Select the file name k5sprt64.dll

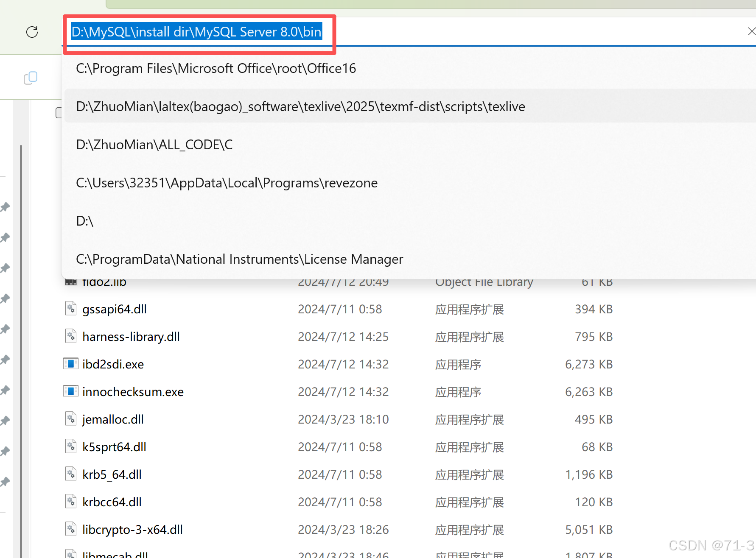pos(115,447)
